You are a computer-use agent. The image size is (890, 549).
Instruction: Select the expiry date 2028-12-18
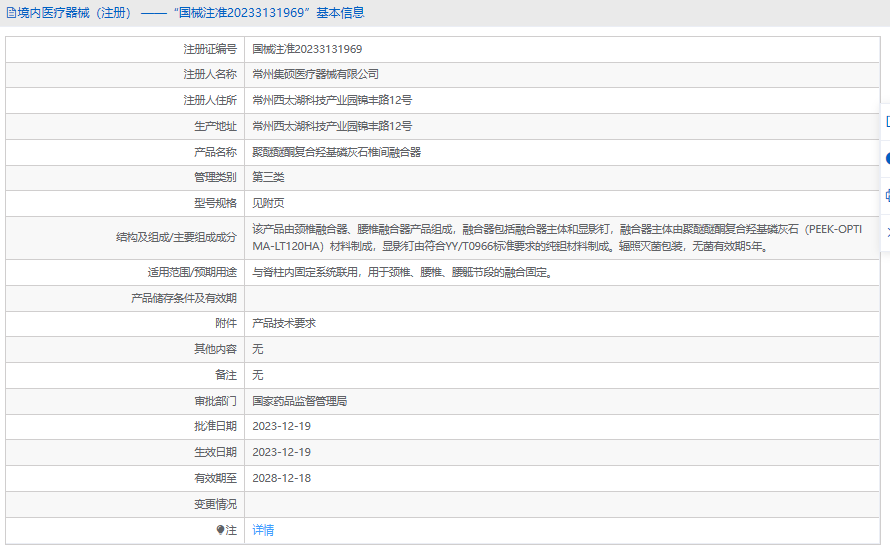pyautogui.click(x=282, y=479)
